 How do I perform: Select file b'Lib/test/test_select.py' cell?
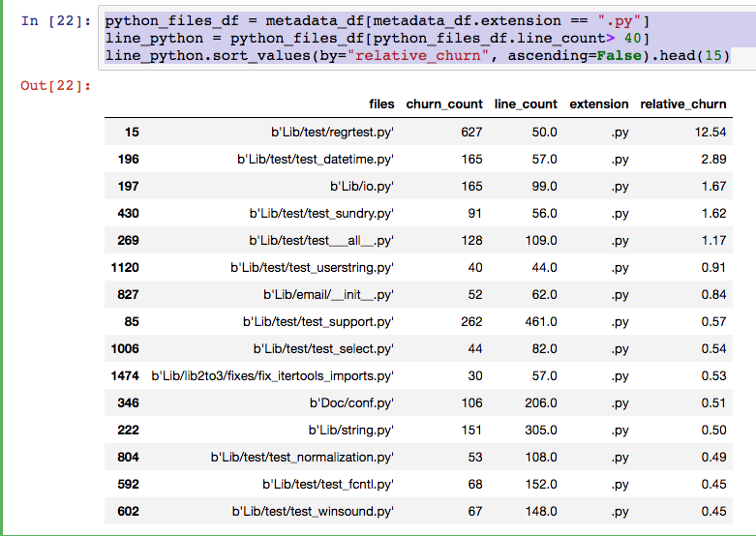point(323,348)
